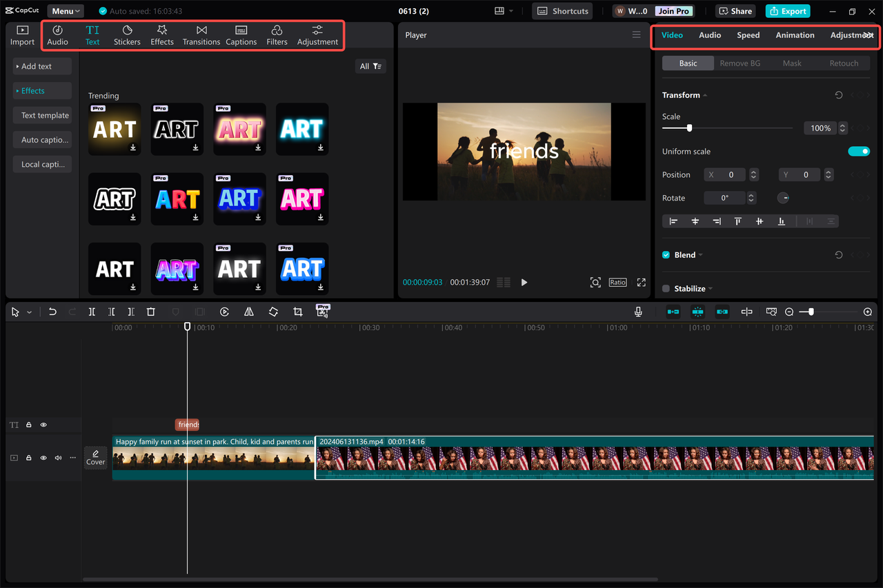Select the Crop tool above the timeline
This screenshot has height=588, width=883.
pos(297,312)
